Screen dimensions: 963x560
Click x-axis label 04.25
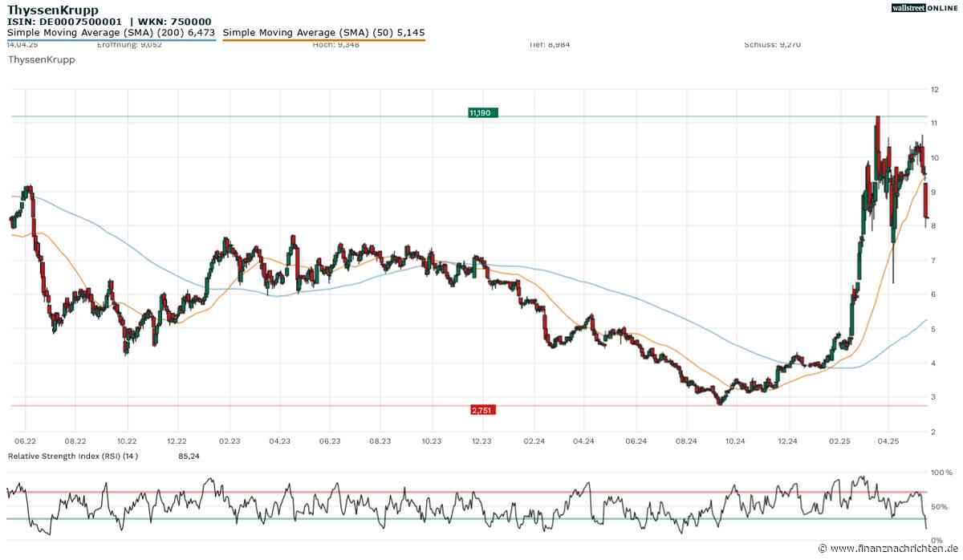tap(888, 441)
